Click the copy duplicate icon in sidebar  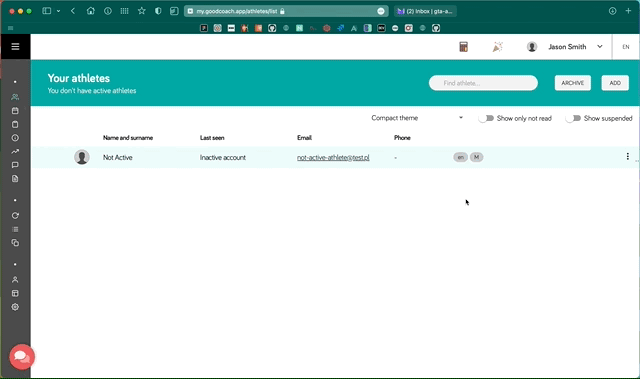tap(15, 243)
